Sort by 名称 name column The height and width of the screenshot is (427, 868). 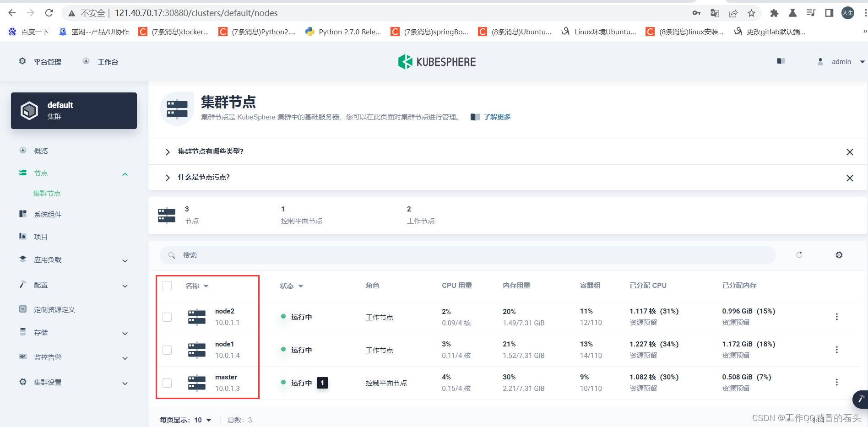[x=197, y=286]
